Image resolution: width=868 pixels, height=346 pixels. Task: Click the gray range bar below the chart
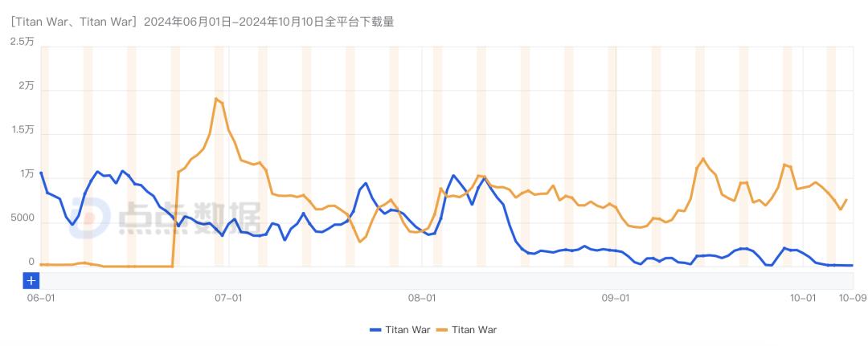coord(442,280)
